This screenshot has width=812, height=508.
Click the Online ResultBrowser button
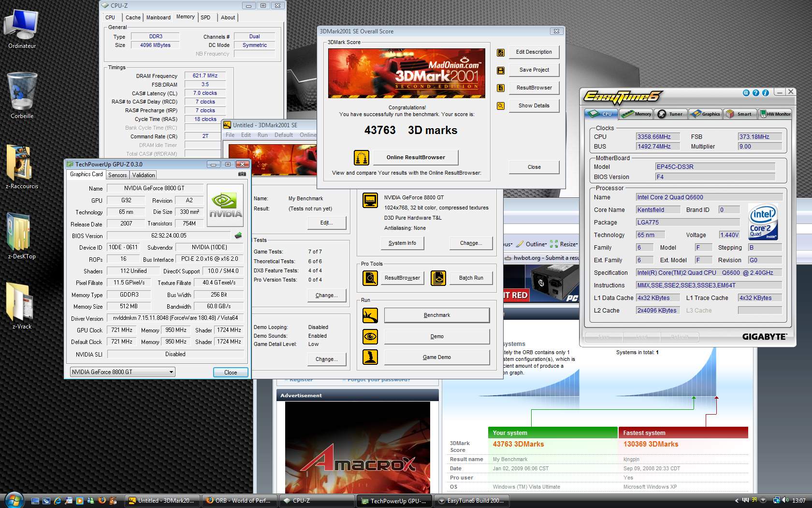pos(416,157)
